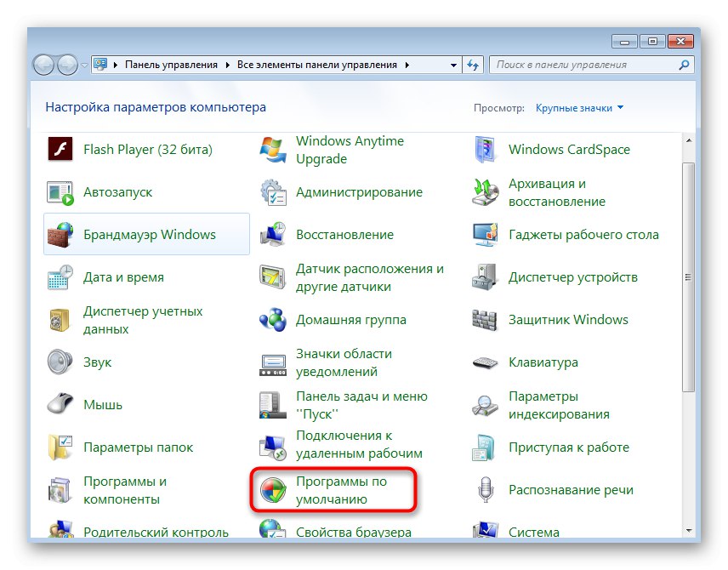The image size is (728, 570).
Task: Click the Значки области уведомлений icon
Action: click(273, 365)
